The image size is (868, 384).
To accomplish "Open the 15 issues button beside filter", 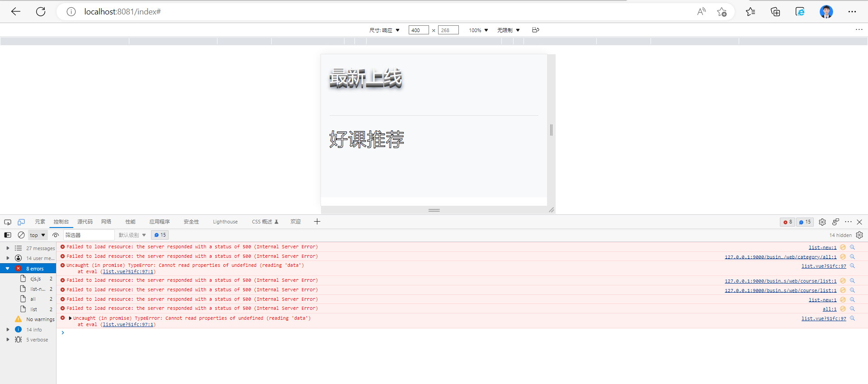I will 160,235.
